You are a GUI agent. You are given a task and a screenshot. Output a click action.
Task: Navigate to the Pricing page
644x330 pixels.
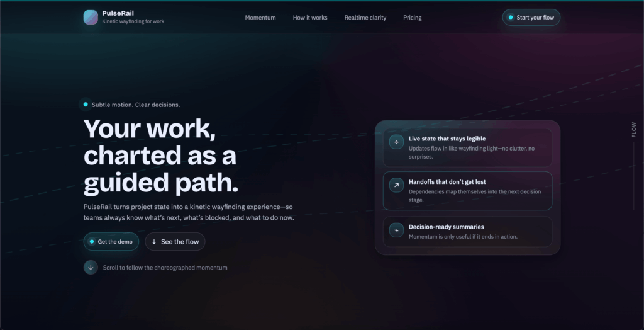tap(413, 18)
